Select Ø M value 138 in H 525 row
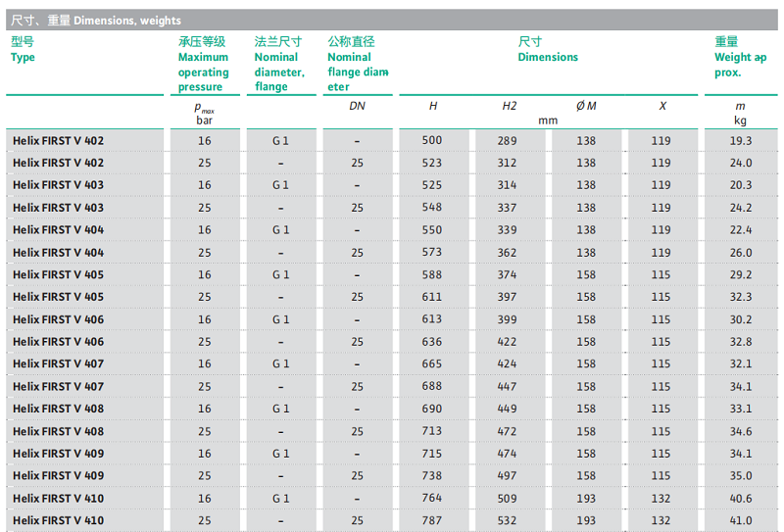The height and width of the screenshot is (532, 784). point(586,185)
